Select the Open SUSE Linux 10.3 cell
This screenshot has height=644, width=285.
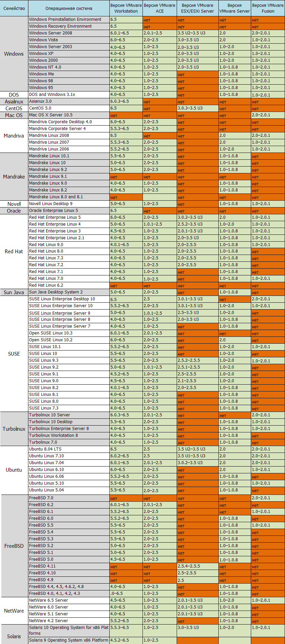[x=51, y=333]
